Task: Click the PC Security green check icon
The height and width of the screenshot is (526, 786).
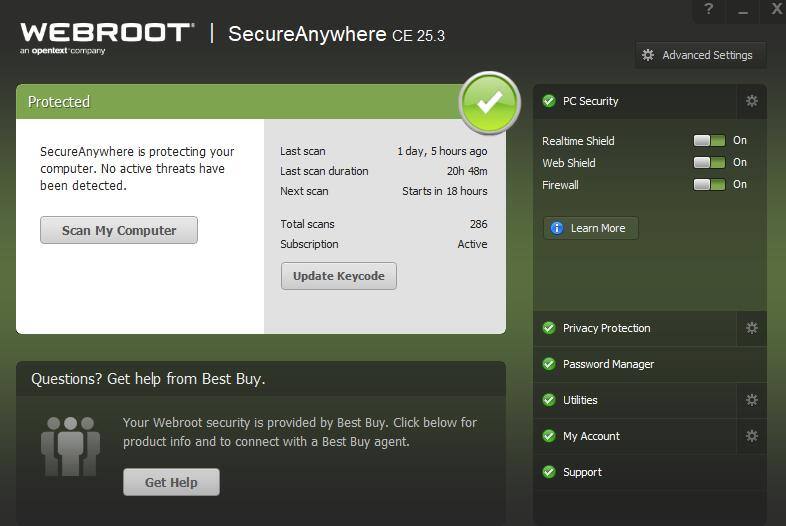Action: click(x=549, y=101)
